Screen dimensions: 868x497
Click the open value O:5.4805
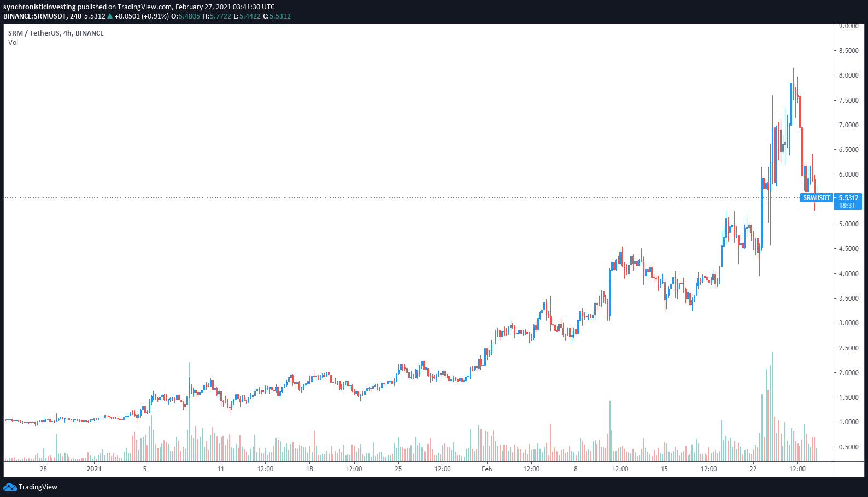185,16
